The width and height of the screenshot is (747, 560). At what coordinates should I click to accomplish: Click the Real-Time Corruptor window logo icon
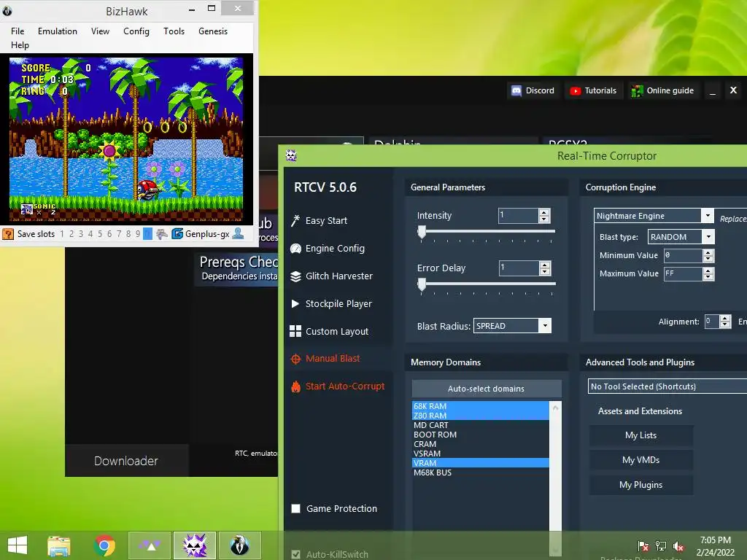tap(291, 156)
